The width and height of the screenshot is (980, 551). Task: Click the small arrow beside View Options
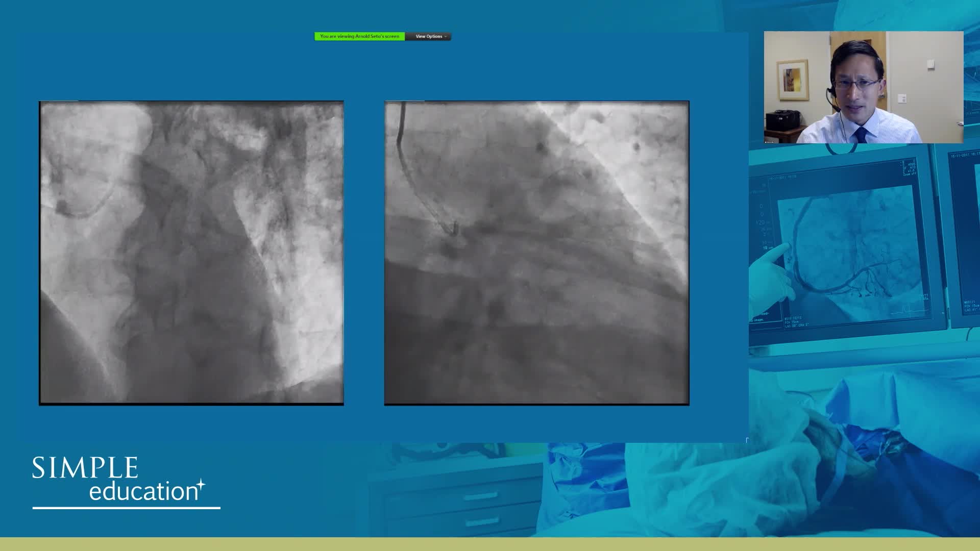click(446, 37)
